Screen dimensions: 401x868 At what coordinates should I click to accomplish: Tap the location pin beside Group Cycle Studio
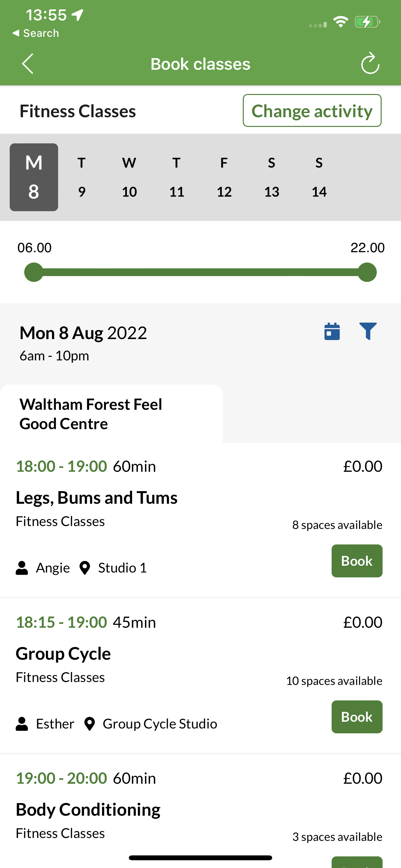click(89, 724)
